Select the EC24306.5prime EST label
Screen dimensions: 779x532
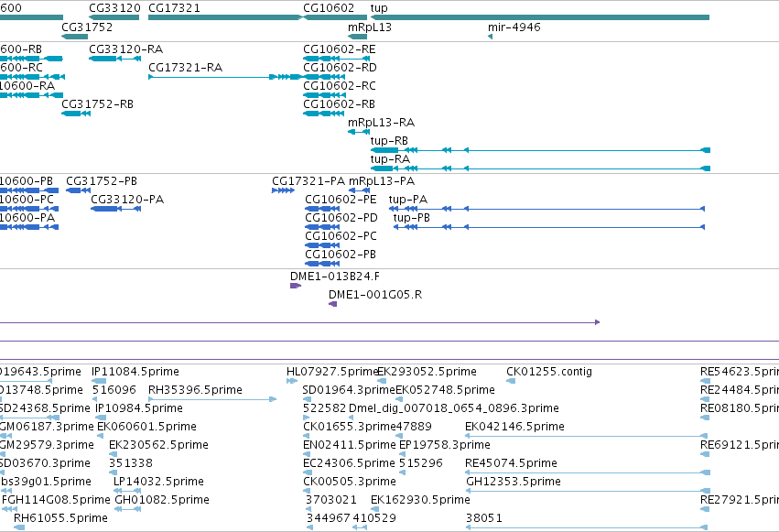pyautogui.click(x=350, y=463)
